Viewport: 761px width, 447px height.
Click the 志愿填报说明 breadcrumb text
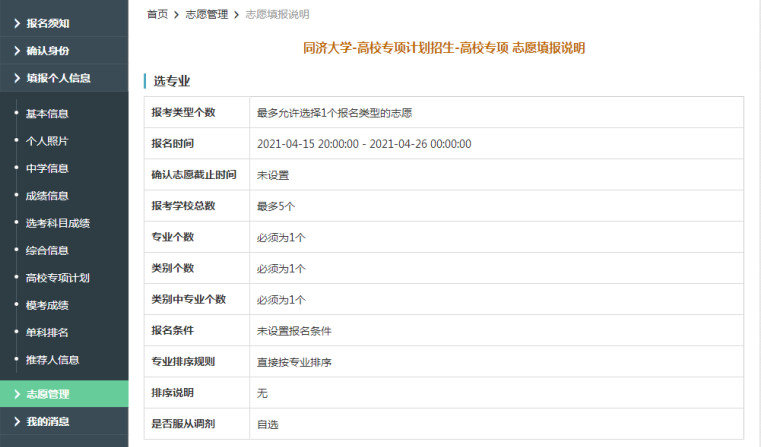coord(277,15)
